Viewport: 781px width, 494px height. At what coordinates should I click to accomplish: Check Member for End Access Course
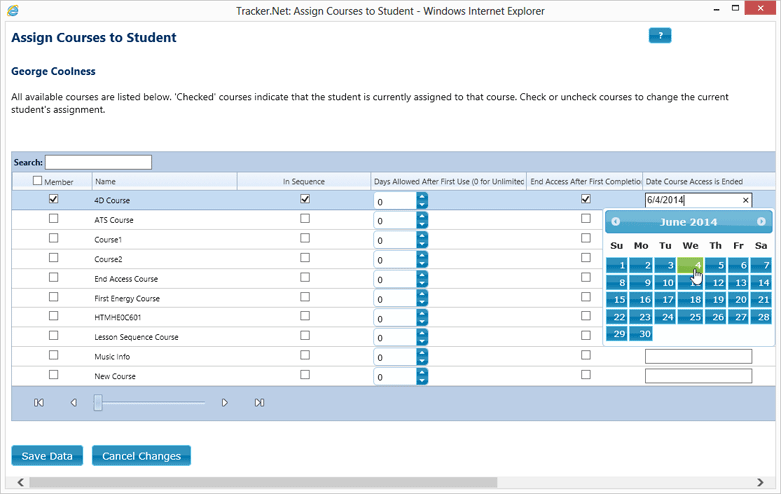coord(53,277)
